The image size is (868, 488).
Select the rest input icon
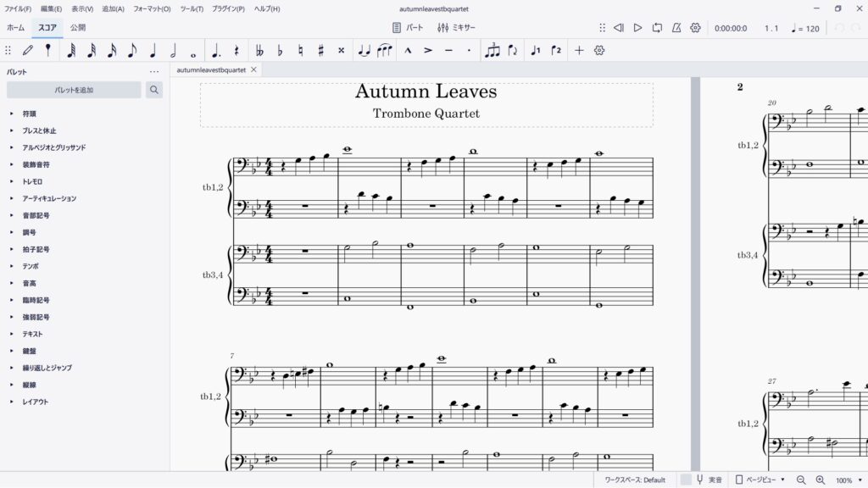click(236, 50)
